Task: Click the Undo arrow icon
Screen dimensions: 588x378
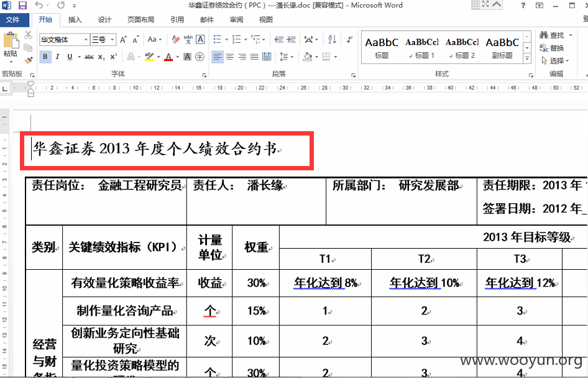Action: tap(39, 5)
